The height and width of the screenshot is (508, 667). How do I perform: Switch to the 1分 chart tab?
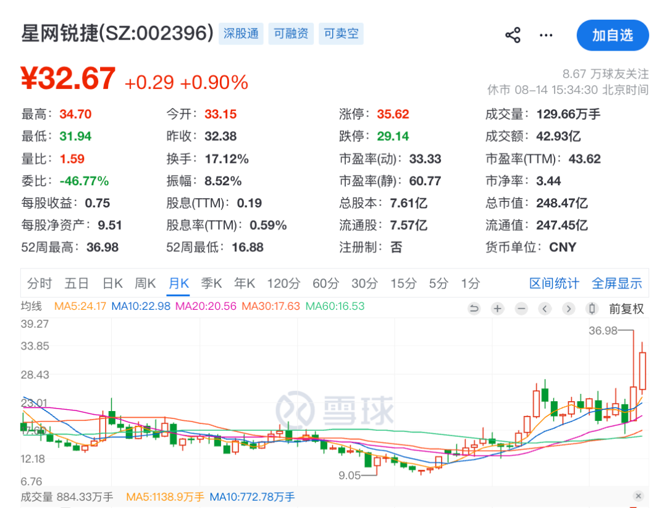click(x=470, y=283)
